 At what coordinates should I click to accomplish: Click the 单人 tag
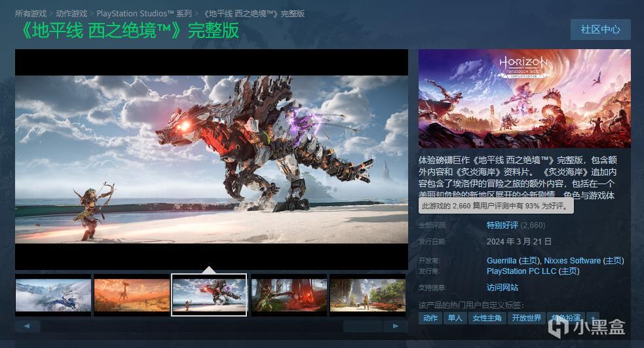click(455, 318)
